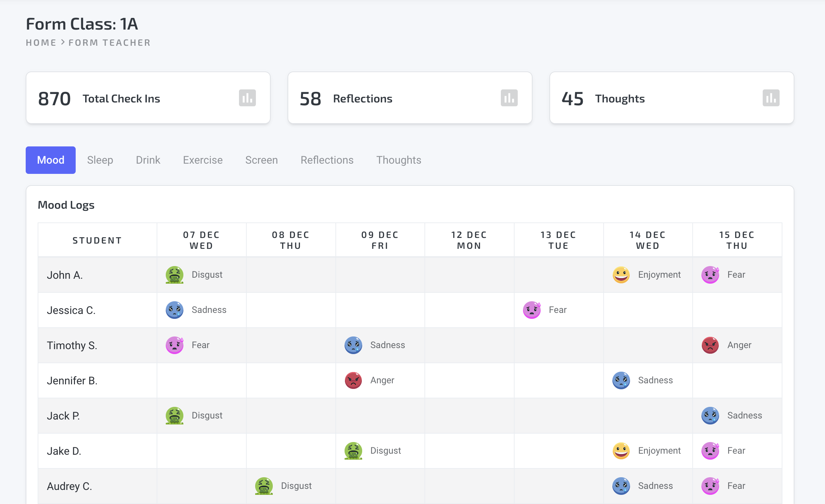Open student Jessica C.
Viewport: 825px width, 504px height.
(x=71, y=310)
